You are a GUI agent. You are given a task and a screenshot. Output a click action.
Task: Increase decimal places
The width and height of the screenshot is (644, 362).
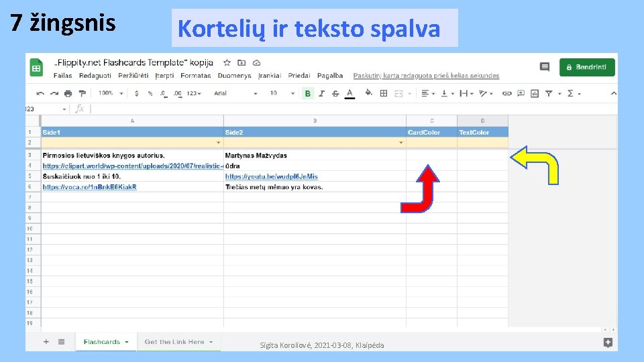click(x=177, y=94)
